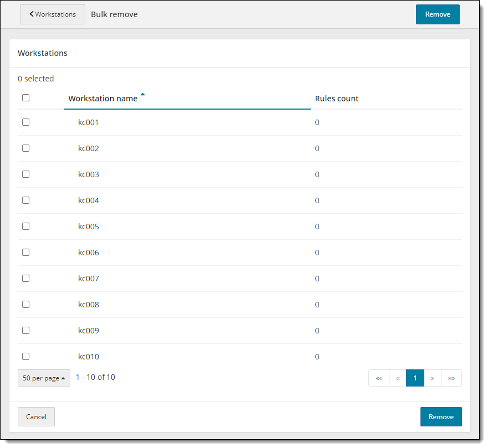Toggle the select-all checkbox in table header
488x448 pixels.
26,97
